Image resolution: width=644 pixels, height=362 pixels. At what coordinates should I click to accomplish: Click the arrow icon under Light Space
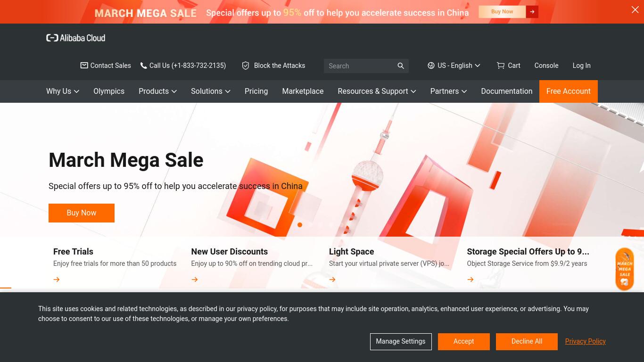click(x=332, y=280)
